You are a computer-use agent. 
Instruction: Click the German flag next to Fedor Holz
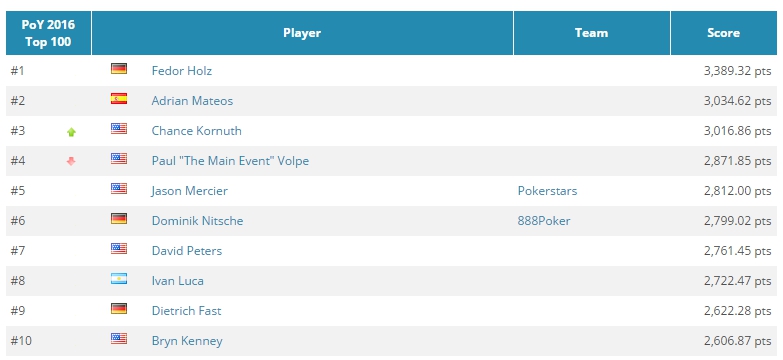[119, 69]
